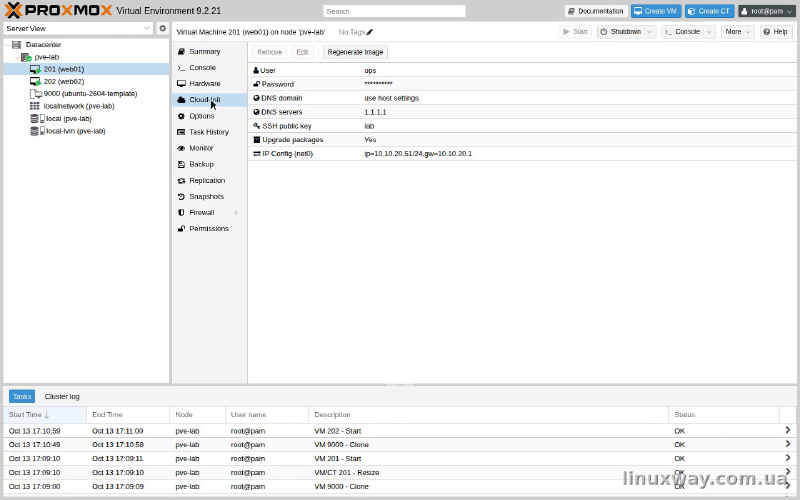Open the Help button
The width and height of the screenshot is (800, 500).
(x=776, y=32)
